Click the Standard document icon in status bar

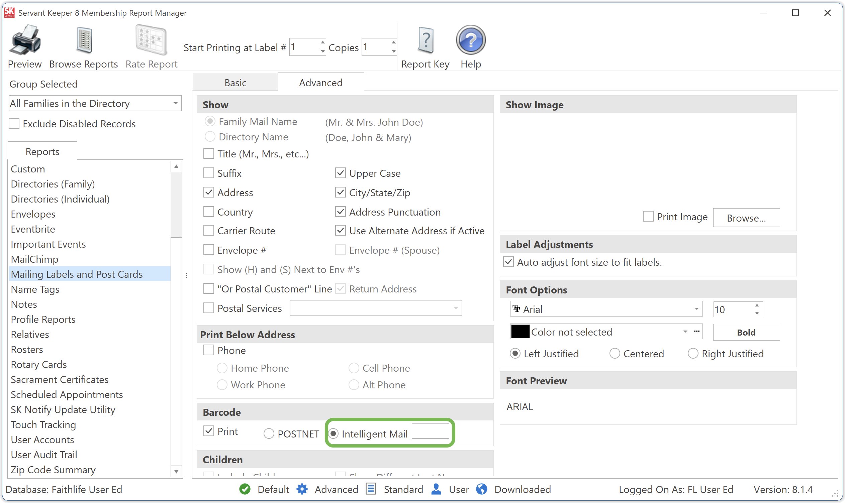371,489
